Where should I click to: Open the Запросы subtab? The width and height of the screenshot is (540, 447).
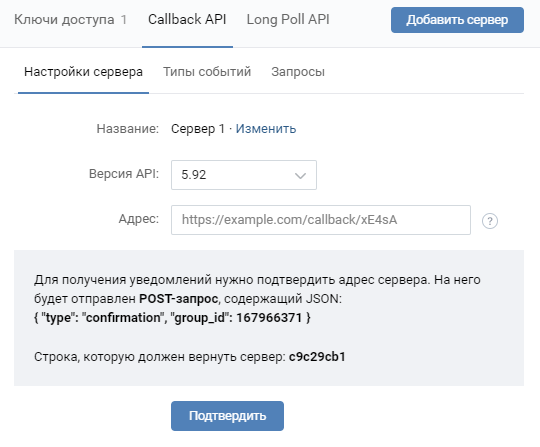click(298, 72)
